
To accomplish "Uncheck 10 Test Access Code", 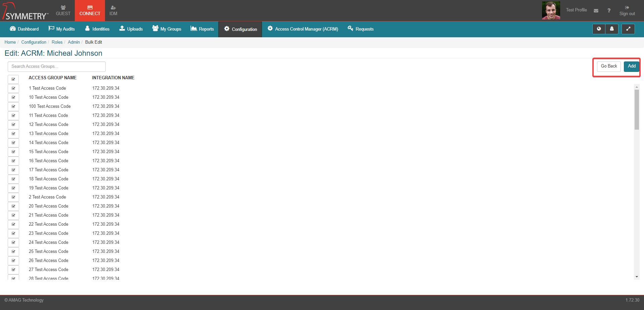I will click(13, 97).
